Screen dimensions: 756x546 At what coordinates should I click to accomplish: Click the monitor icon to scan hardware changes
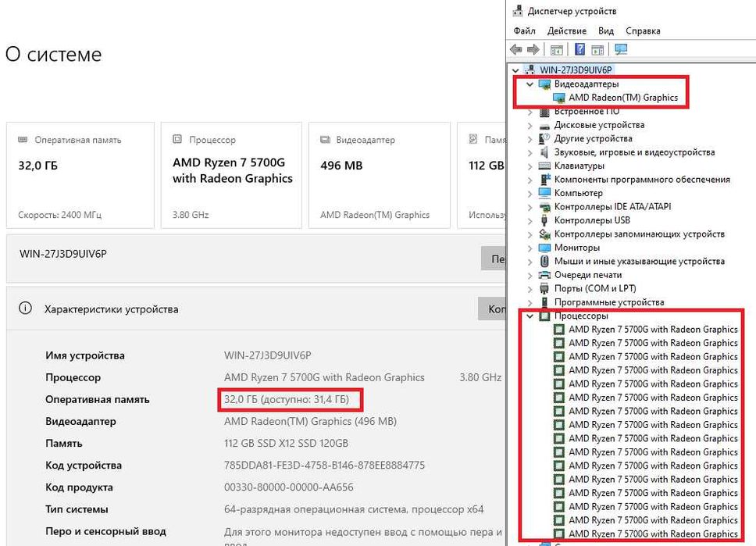click(621, 49)
